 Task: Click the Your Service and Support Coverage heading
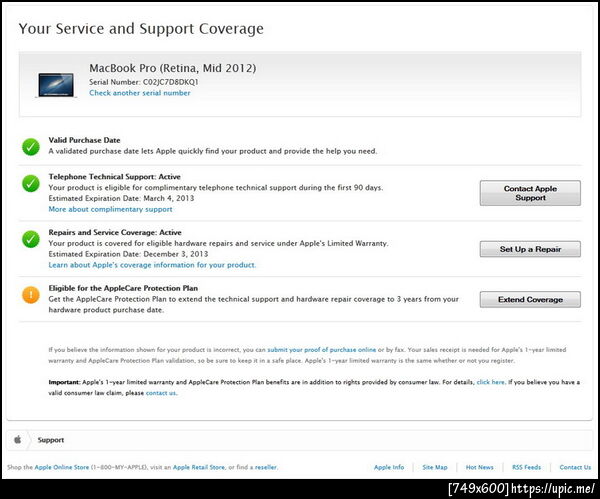[x=141, y=29]
